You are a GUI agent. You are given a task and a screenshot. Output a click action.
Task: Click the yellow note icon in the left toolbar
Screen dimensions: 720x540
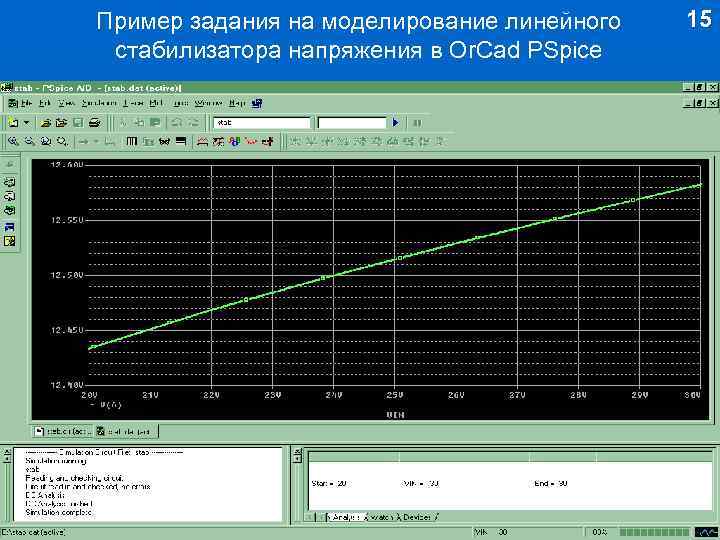point(10,241)
